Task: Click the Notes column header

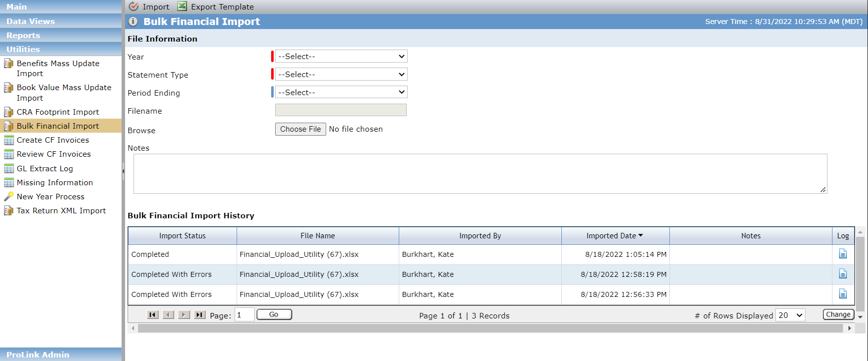Action: (751, 236)
